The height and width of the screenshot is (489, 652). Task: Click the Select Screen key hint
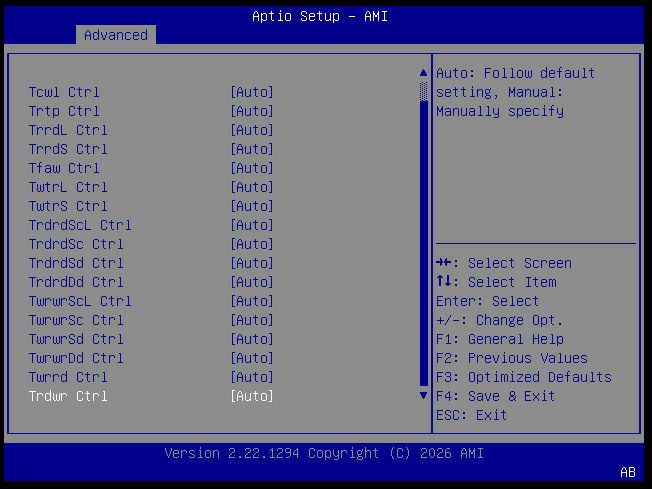pyautogui.click(x=504, y=263)
